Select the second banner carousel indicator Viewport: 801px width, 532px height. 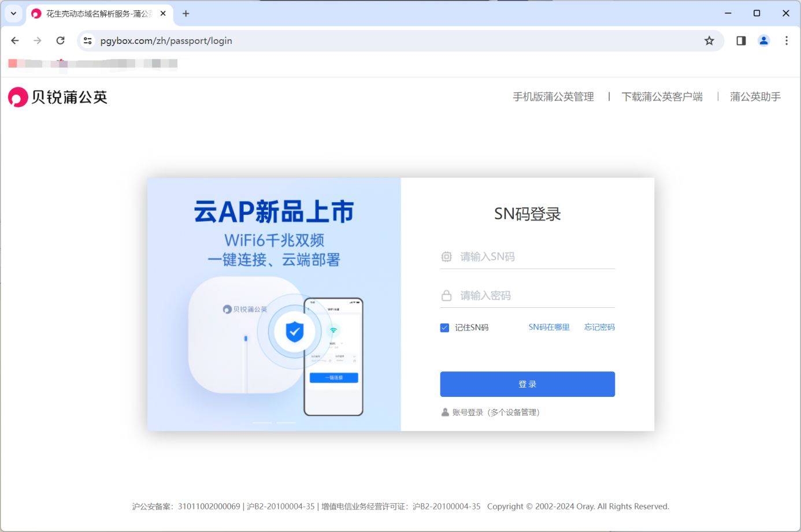(286, 423)
